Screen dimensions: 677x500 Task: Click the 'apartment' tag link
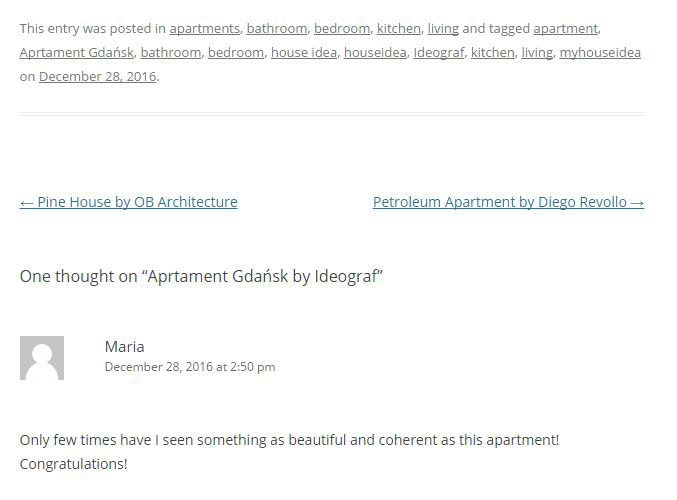(565, 28)
